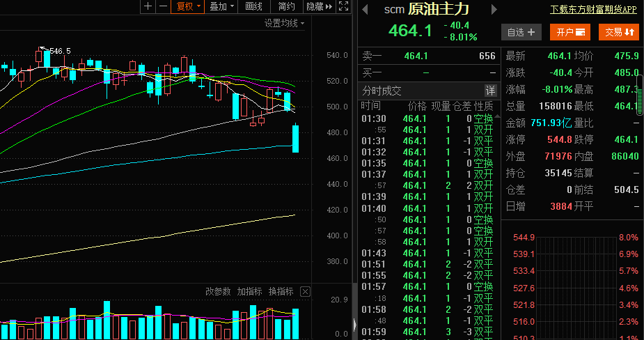Click the scm 原油主力 contract title
Image resolution: width=644 pixels, height=340 pixels.
[x=426, y=9]
